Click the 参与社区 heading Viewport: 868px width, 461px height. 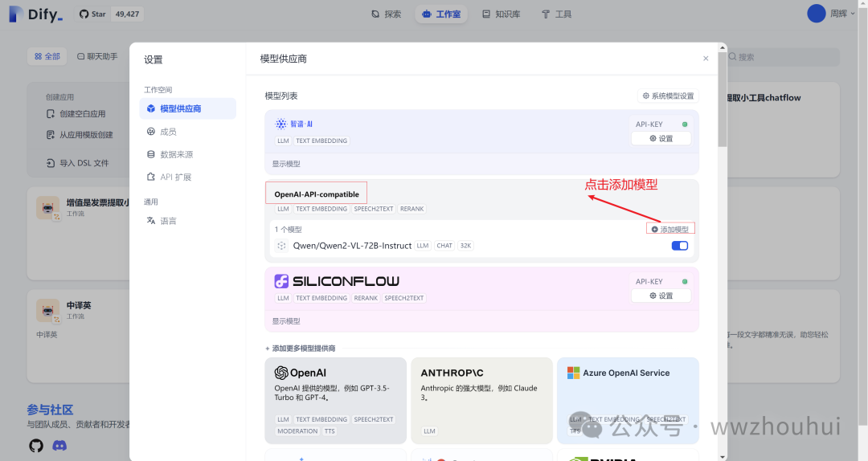click(x=51, y=410)
